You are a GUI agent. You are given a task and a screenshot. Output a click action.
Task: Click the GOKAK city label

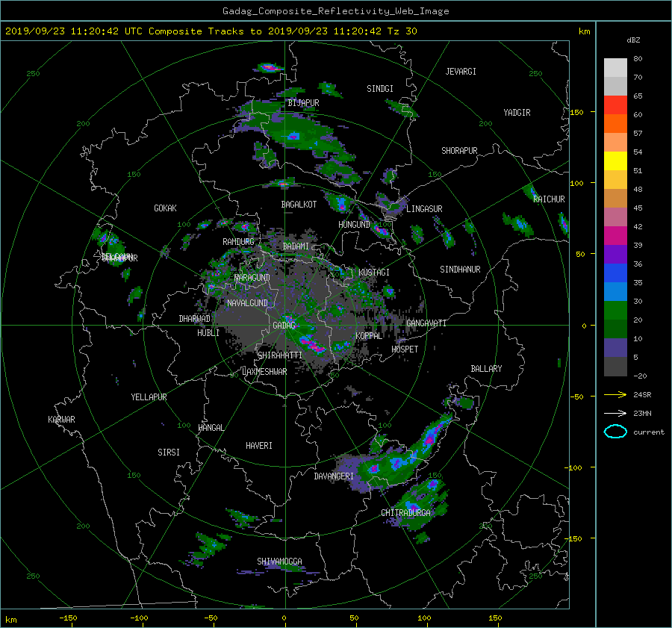(x=165, y=208)
